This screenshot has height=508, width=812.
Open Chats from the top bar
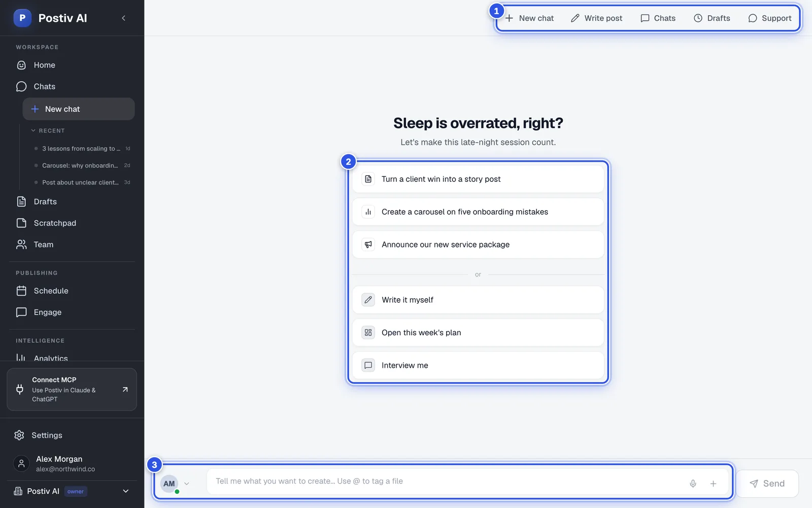tap(658, 18)
